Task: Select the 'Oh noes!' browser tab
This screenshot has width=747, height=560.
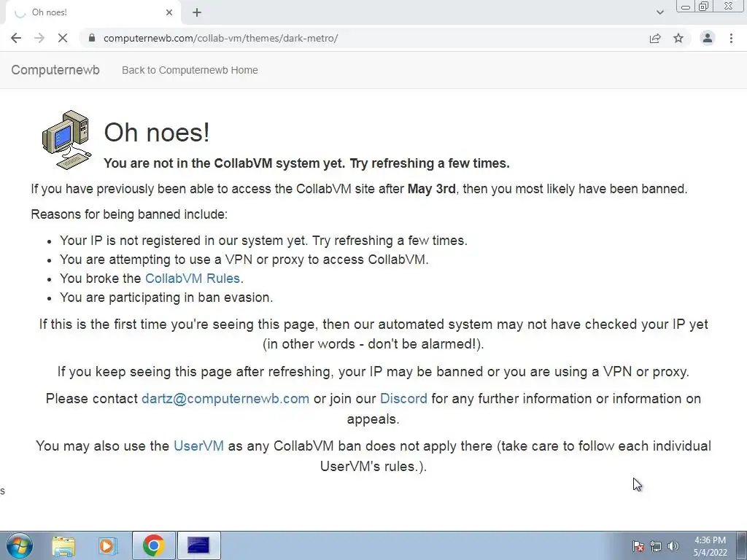Action: click(93, 12)
